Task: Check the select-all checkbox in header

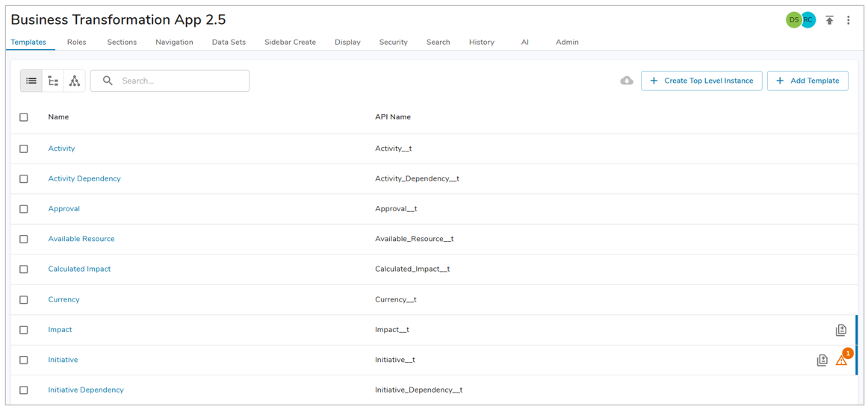Action: click(24, 117)
